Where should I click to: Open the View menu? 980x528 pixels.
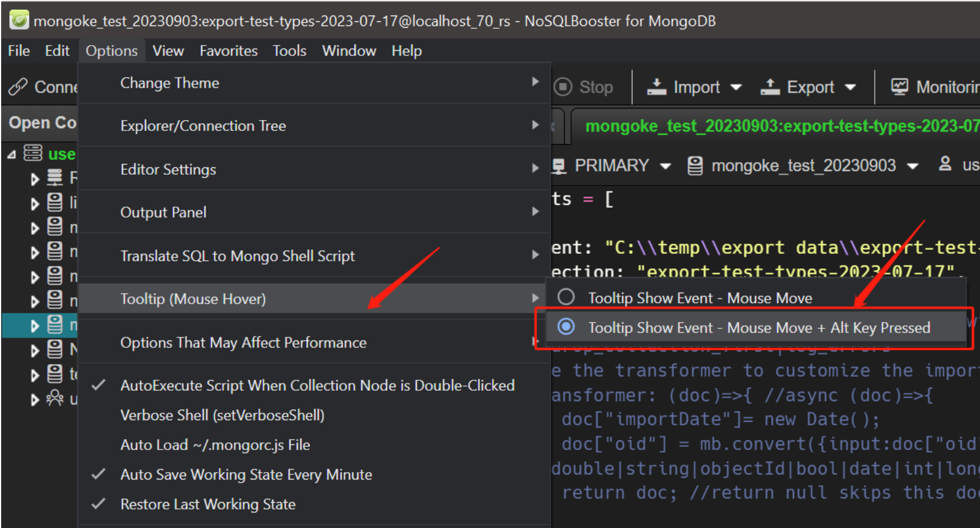(x=168, y=51)
